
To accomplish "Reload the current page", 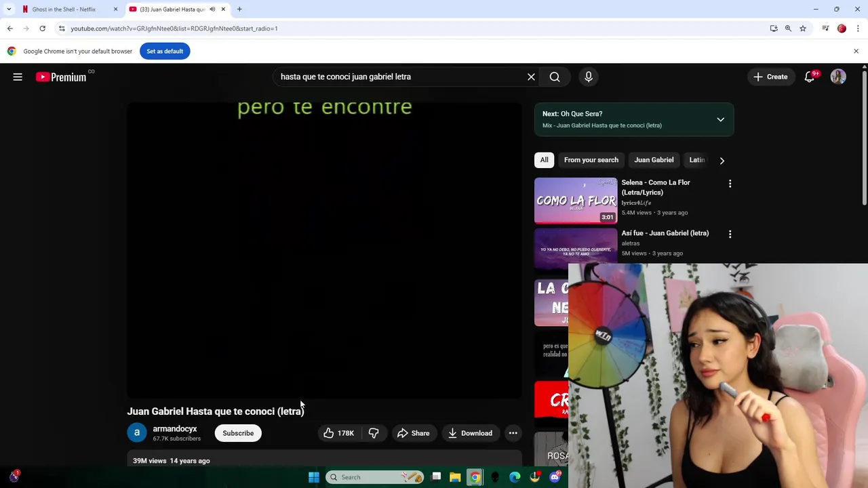I will pos(42,28).
